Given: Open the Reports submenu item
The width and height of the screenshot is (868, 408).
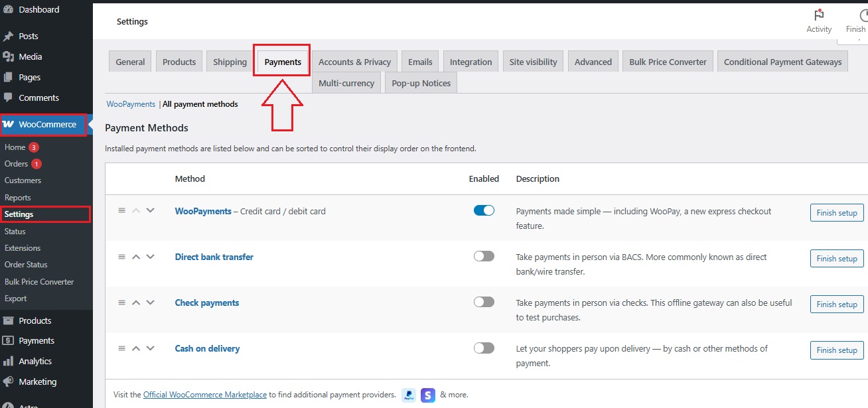Looking at the screenshot, I should (x=18, y=198).
